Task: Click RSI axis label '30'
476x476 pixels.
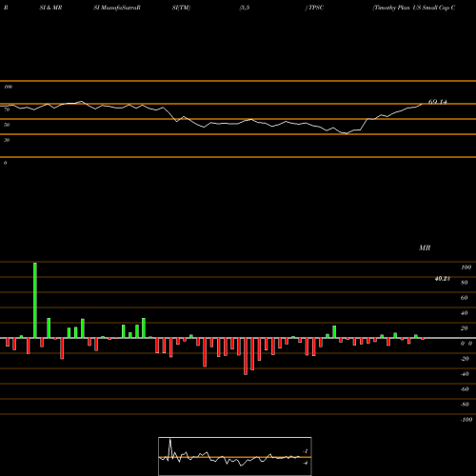Action: (x=7, y=140)
